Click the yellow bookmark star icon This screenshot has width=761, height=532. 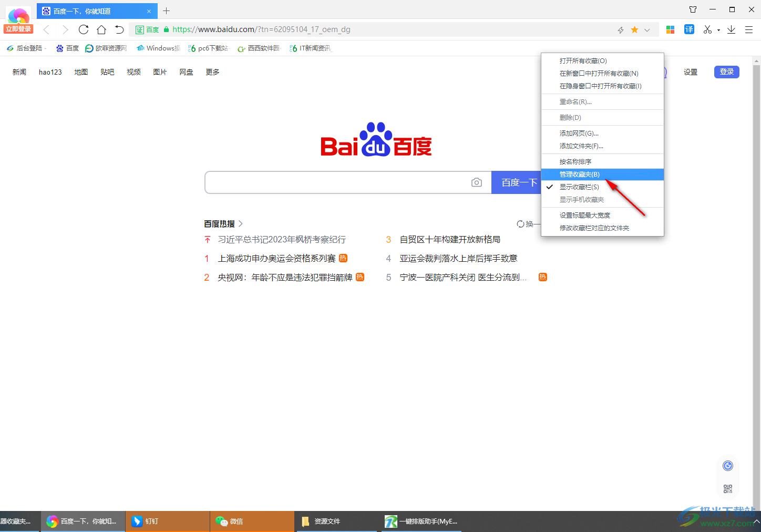[x=634, y=29]
